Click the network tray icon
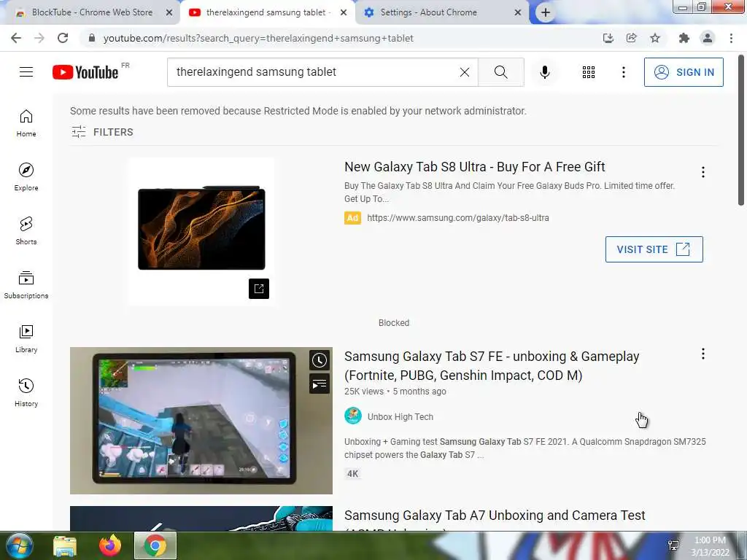 tap(673, 545)
